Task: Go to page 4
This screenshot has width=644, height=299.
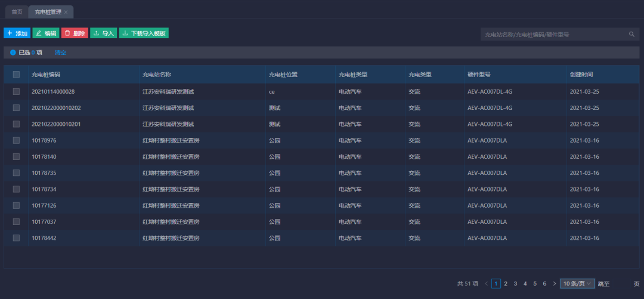Action: pyautogui.click(x=525, y=284)
